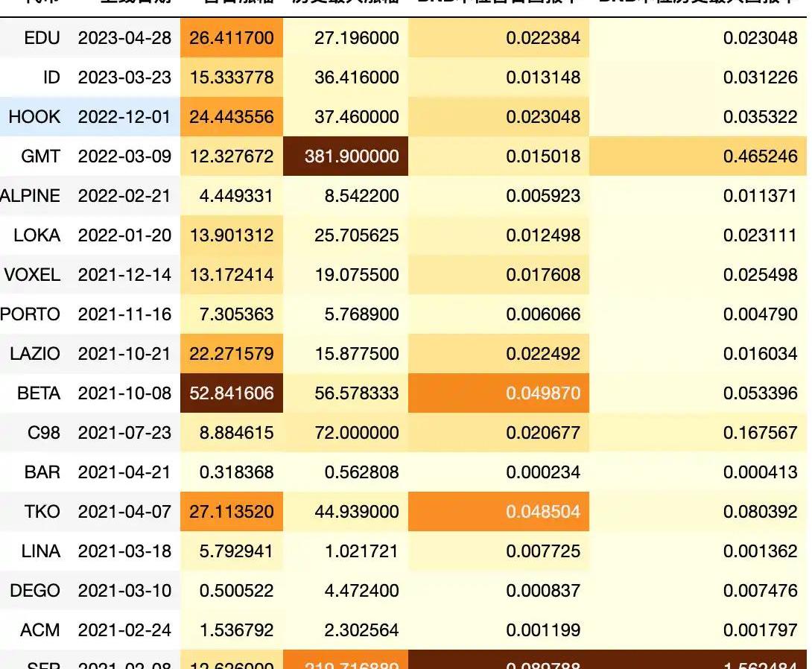Select the GMT row label
Image resolution: width=812 pixels, height=669 pixels.
coord(40,156)
